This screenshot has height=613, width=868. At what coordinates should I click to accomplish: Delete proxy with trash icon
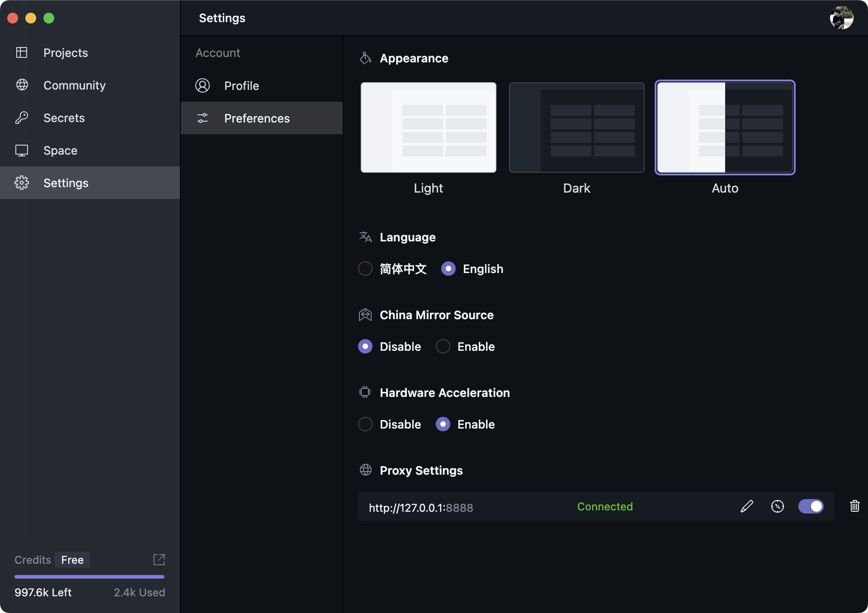(x=854, y=506)
